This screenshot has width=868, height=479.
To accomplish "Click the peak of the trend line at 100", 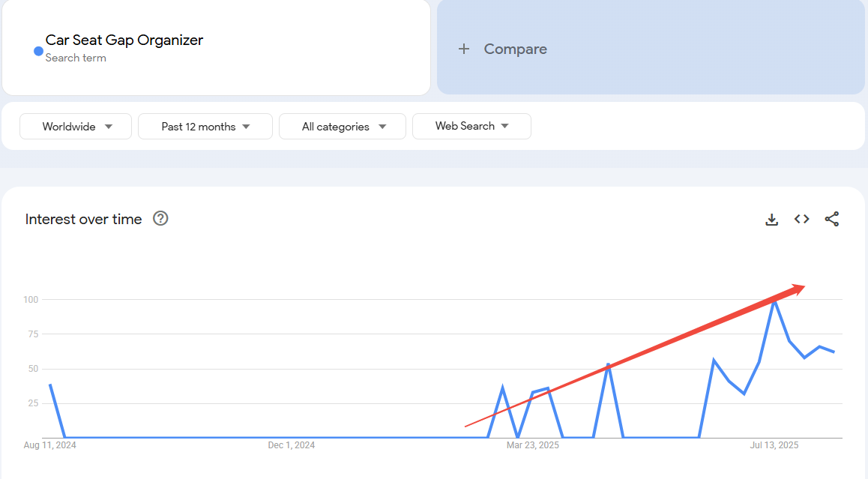I will pos(774,301).
